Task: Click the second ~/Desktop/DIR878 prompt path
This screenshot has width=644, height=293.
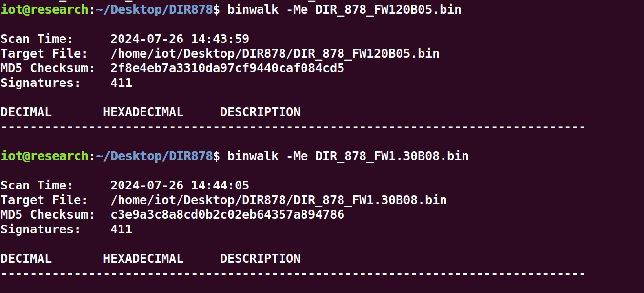Action: tap(154, 156)
